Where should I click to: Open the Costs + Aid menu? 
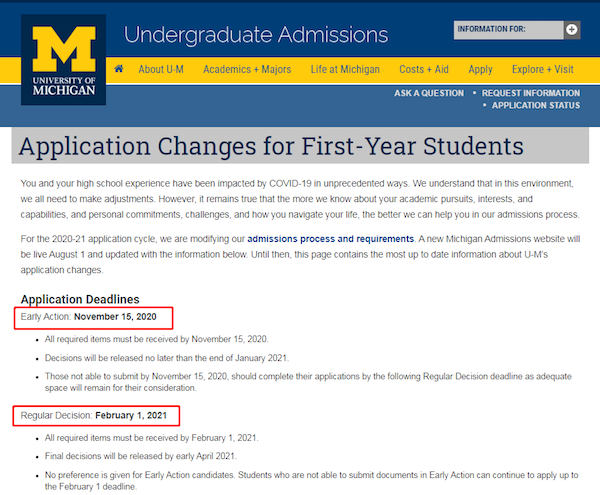tap(424, 70)
